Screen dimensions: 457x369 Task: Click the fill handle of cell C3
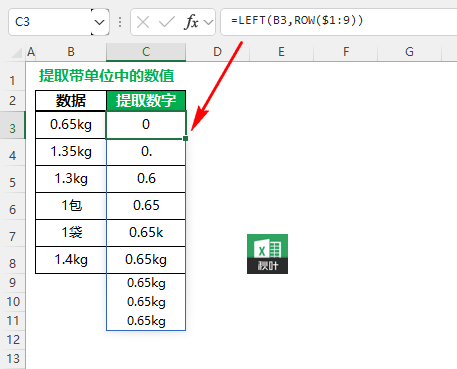point(186,138)
